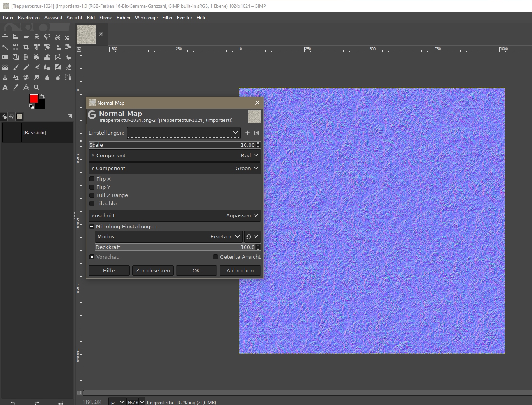532x405 pixels.
Task: Select the Color Picker eyedropper tool
Action: pyautogui.click(x=16, y=87)
